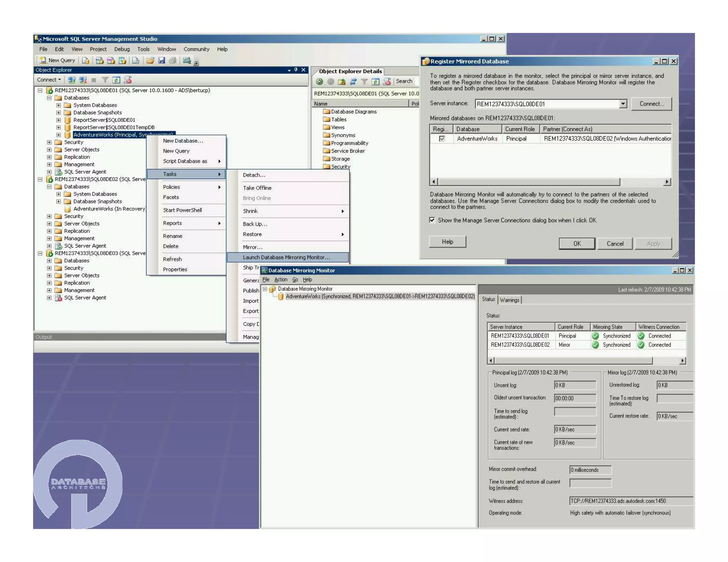Viewport: 728px width, 562px height.
Task: Expand the ReportServer$SQL08DE01TempDB database node
Action: point(59,127)
